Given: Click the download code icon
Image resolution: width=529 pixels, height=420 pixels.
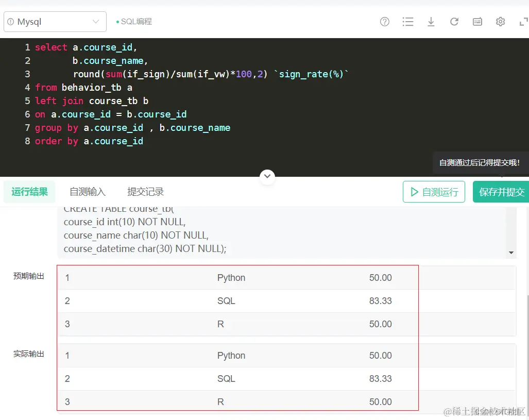Looking at the screenshot, I should [431, 22].
